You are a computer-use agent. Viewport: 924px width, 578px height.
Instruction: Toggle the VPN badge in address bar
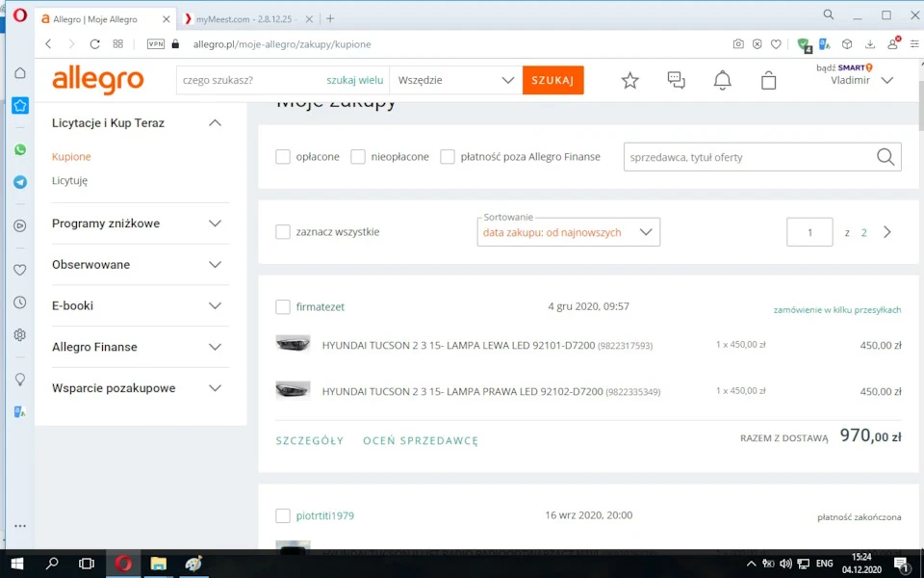point(156,44)
